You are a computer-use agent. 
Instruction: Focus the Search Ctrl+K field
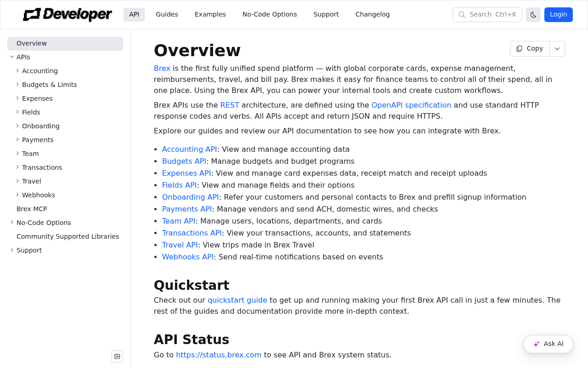(487, 15)
